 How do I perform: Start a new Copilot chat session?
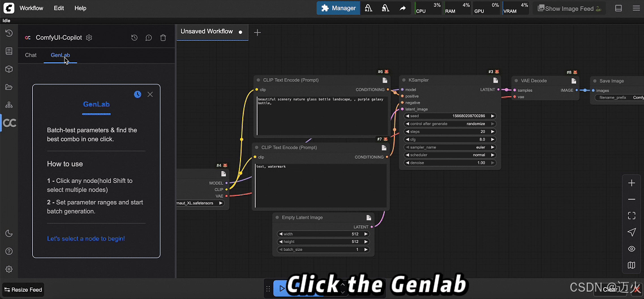149,38
